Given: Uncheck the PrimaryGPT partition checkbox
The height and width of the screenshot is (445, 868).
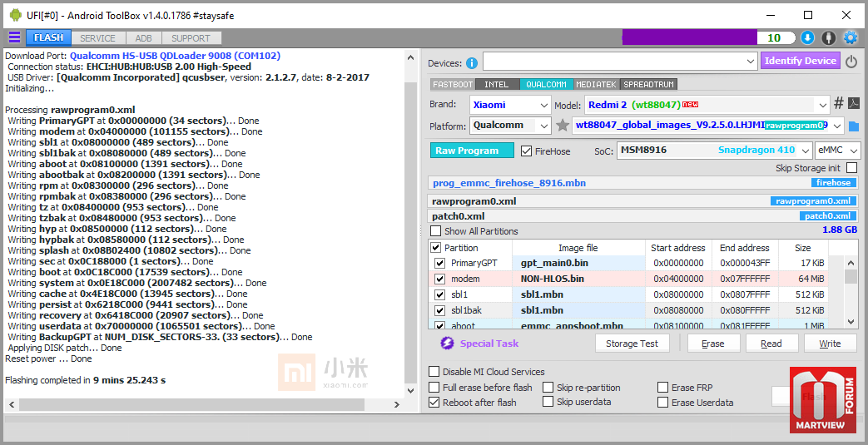Looking at the screenshot, I should coord(439,263).
